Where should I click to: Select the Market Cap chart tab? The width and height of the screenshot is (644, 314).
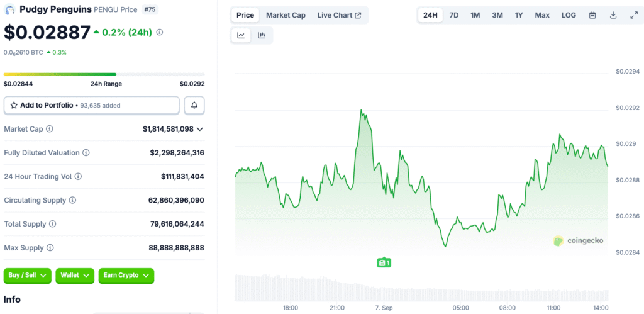[x=286, y=15]
